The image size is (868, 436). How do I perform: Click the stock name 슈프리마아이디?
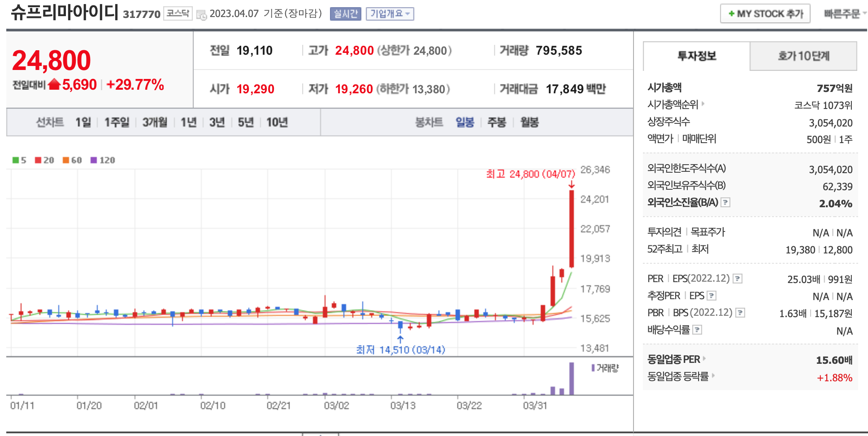[65, 12]
